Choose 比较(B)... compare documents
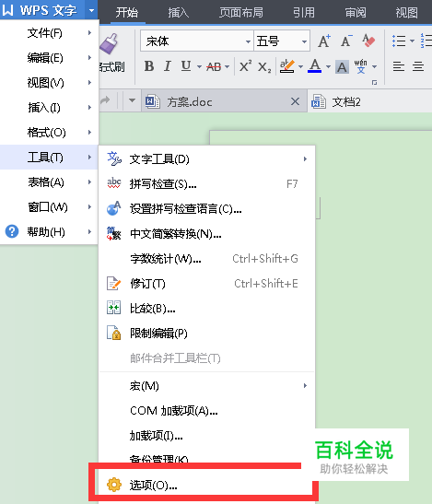Viewport: 432px width, 504px height. click(x=207, y=309)
